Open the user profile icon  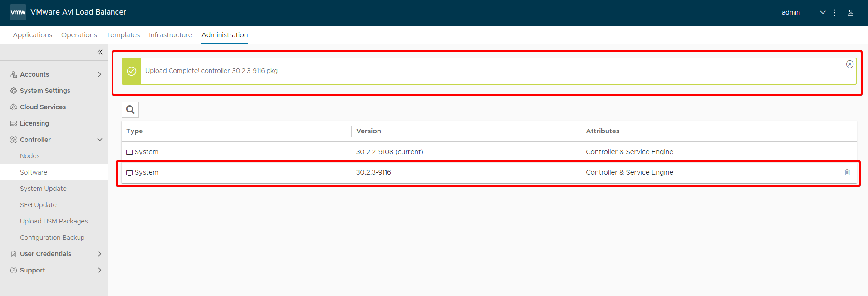pos(850,13)
